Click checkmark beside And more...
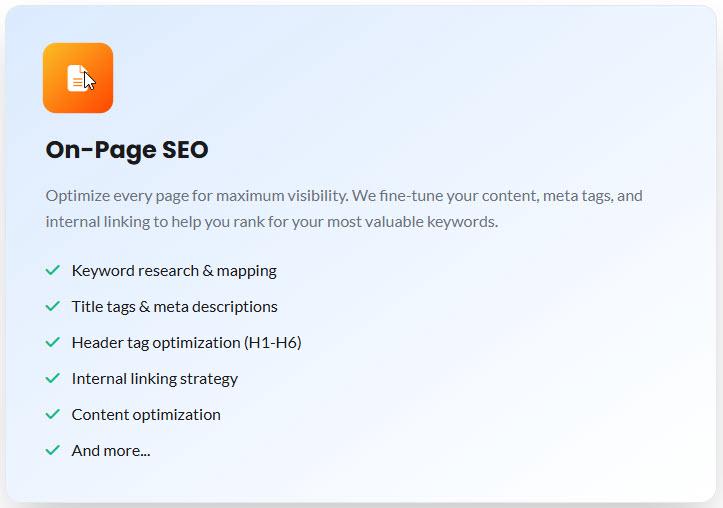The image size is (723, 508). point(53,450)
